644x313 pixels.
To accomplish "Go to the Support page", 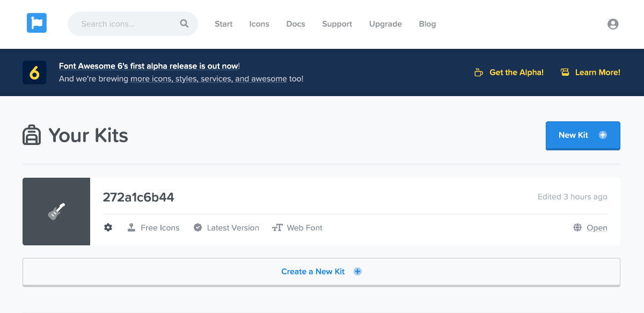I will click(337, 24).
